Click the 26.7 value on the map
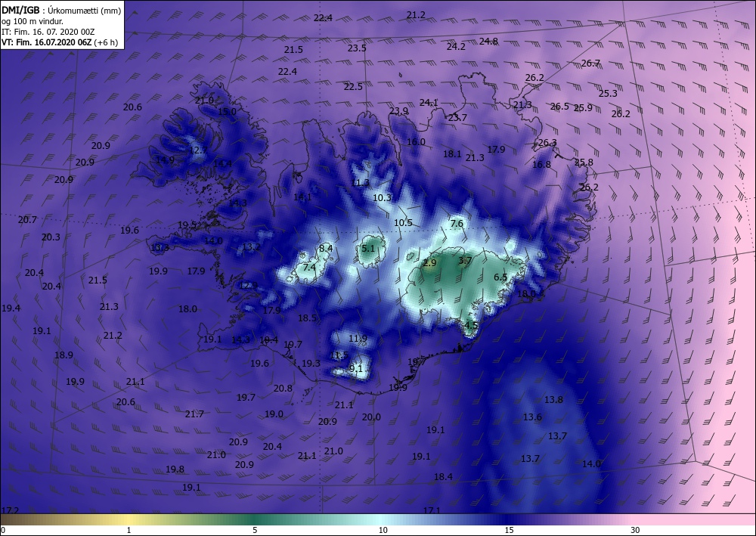The width and height of the screenshot is (756, 536). coord(590,64)
